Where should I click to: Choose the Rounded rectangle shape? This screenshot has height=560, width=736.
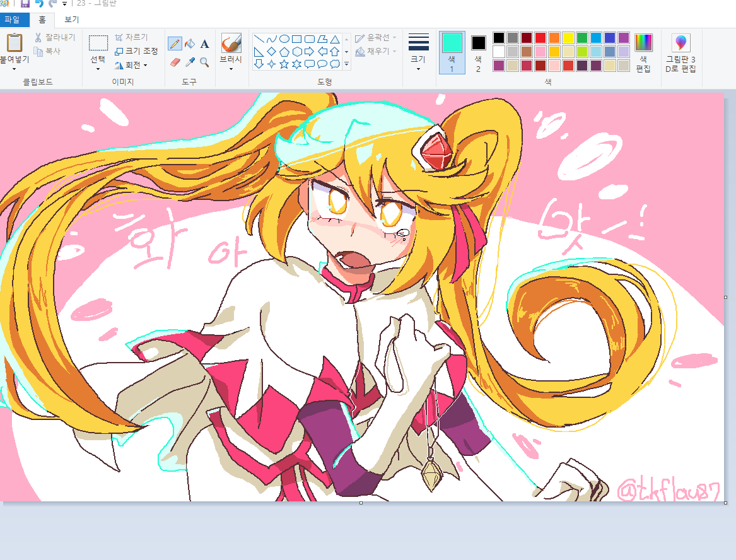click(x=309, y=39)
